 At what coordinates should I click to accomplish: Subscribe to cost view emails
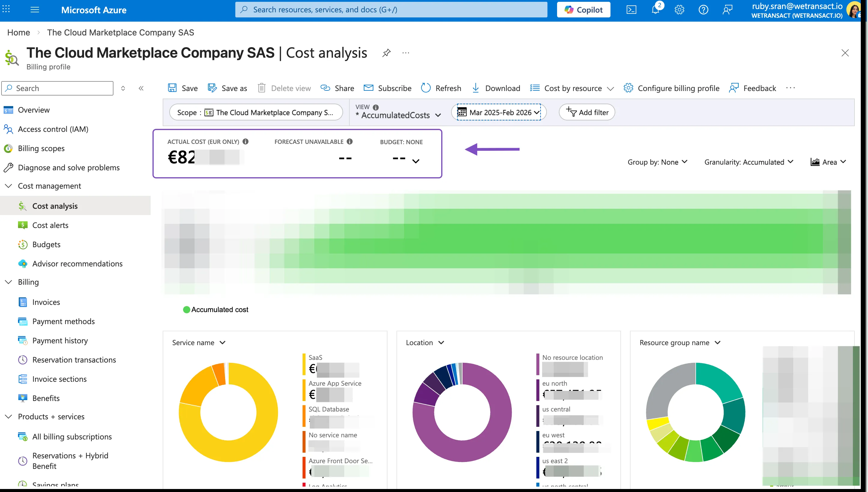(x=387, y=88)
